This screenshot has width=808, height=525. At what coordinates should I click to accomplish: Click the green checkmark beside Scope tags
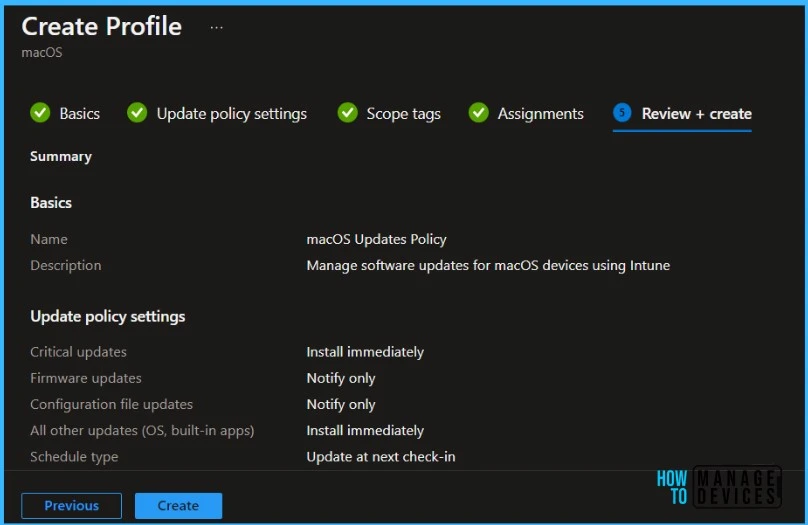(347, 113)
